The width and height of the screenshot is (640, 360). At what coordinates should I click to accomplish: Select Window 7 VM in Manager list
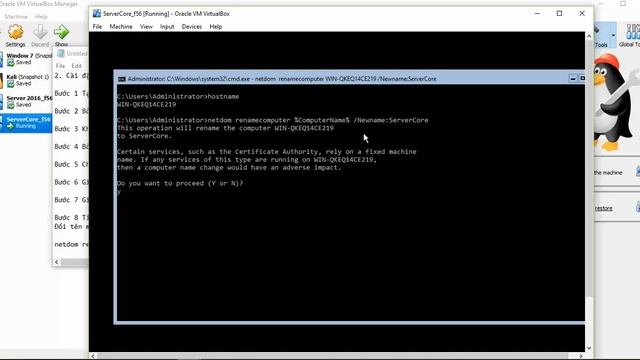point(27,59)
